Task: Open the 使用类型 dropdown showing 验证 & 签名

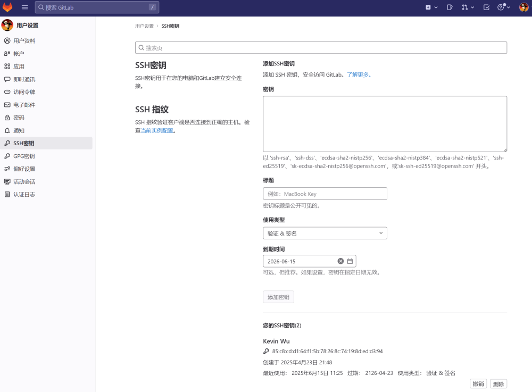Action: click(325, 233)
